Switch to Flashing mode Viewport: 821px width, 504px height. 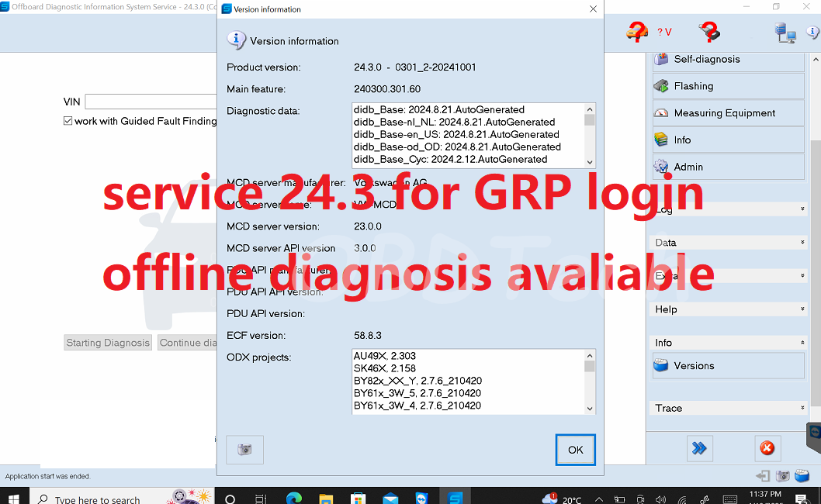click(729, 86)
